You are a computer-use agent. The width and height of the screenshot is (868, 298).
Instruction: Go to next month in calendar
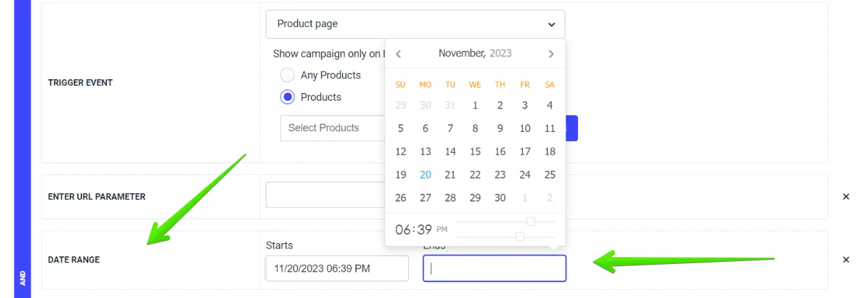[551, 53]
